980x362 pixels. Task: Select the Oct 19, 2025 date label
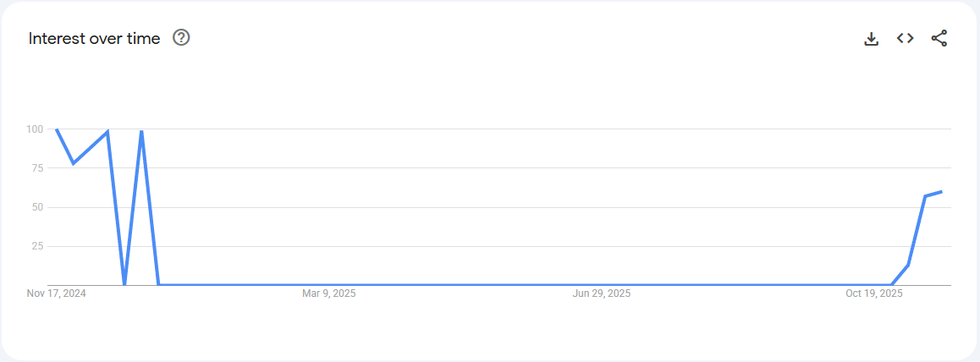(874, 293)
